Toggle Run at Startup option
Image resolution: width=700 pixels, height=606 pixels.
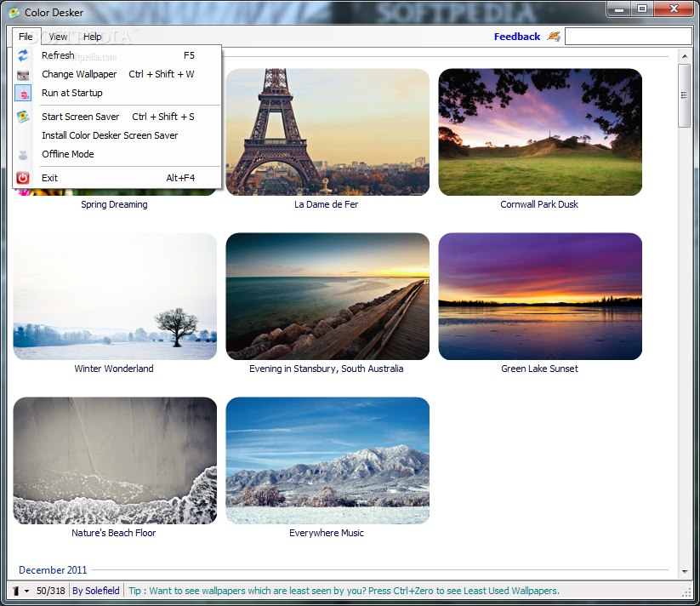pos(118,93)
